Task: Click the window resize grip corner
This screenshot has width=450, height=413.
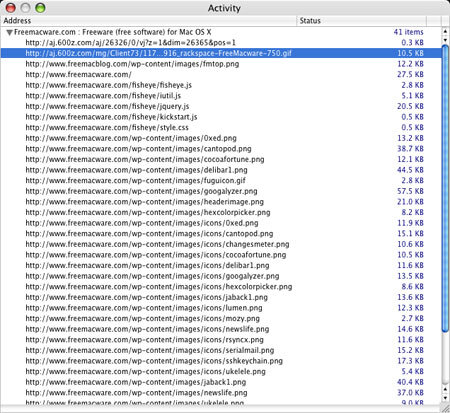Action: pos(445,408)
